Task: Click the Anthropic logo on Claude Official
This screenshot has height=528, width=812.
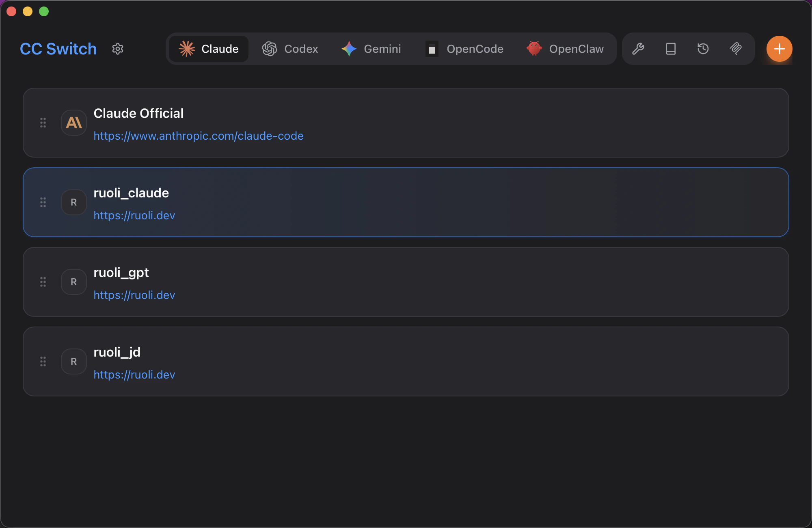Action: pos(74,123)
